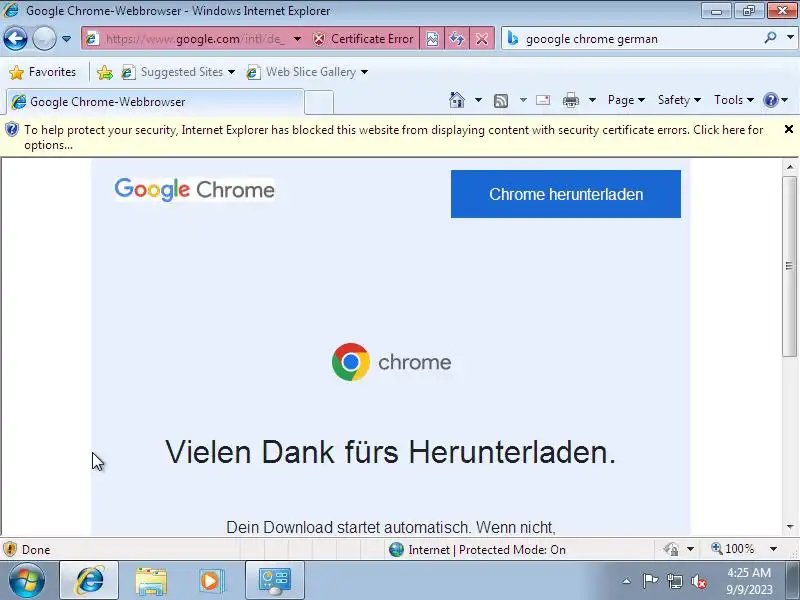
Task: Click the Add to Favorites Bar icon
Action: click(x=105, y=72)
